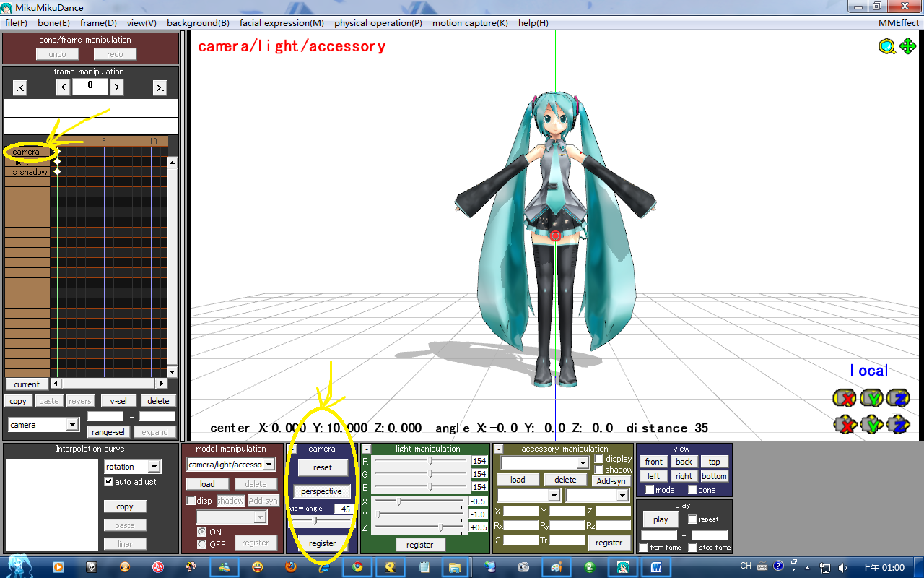This screenshot has width=924, height=578.
Task: Click the network icon in the system tray
Action: click(x=826, y=567)
